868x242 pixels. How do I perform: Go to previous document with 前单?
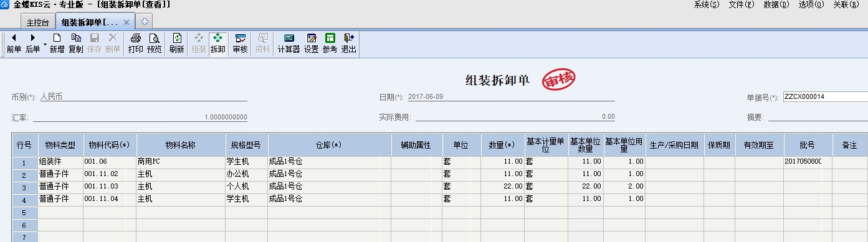(x=13, y=43)
